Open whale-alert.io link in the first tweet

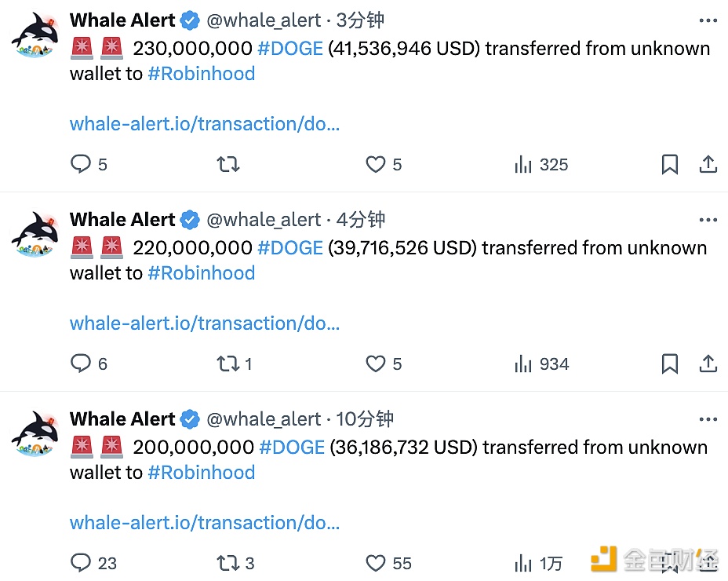tap(205, 123)
